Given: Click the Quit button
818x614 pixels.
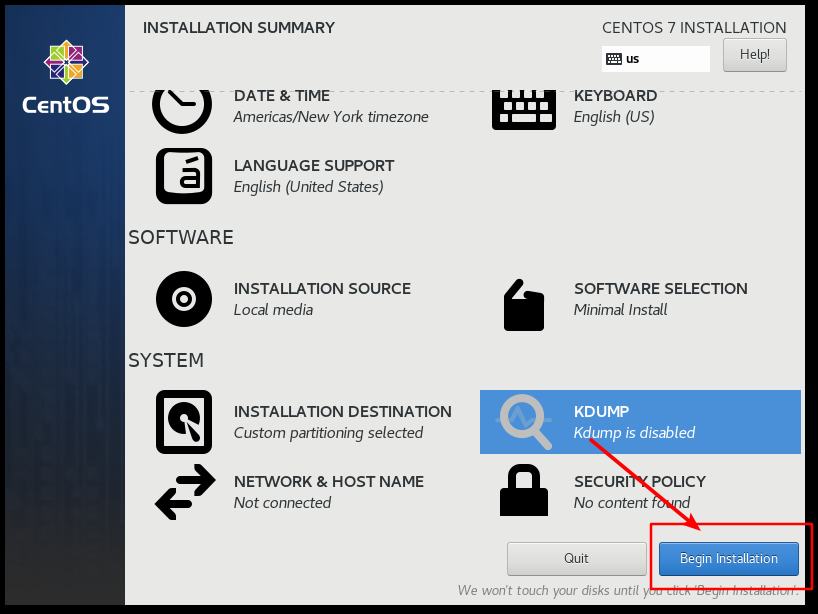Looking at the screenshot, I should click(576, 559).
